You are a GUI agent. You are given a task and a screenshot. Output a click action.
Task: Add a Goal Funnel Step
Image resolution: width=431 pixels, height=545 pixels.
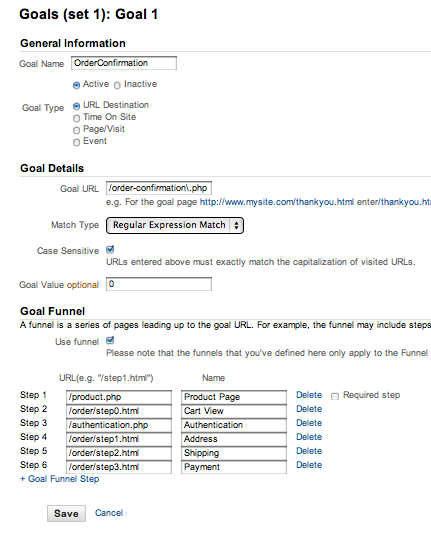(x=59, y=479)
